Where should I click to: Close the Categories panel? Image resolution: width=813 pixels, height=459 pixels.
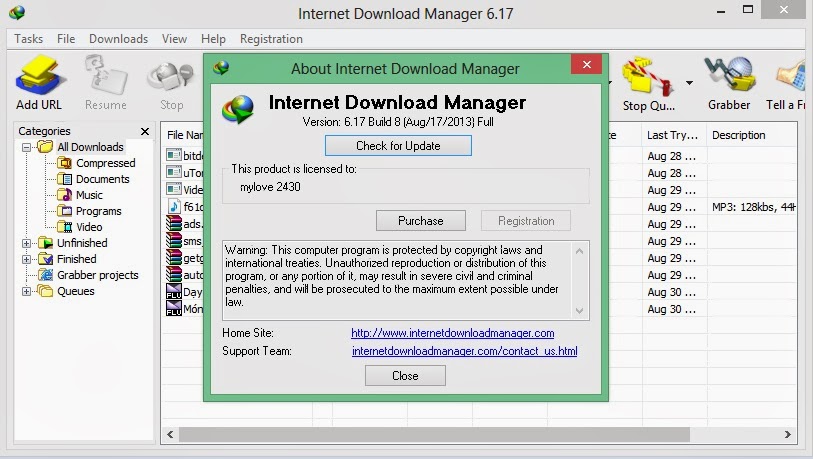145,131
